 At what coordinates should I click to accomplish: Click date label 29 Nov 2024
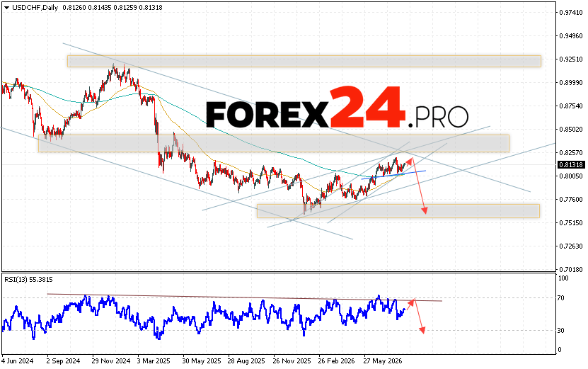pyautogui.click(x=110, y=361)
